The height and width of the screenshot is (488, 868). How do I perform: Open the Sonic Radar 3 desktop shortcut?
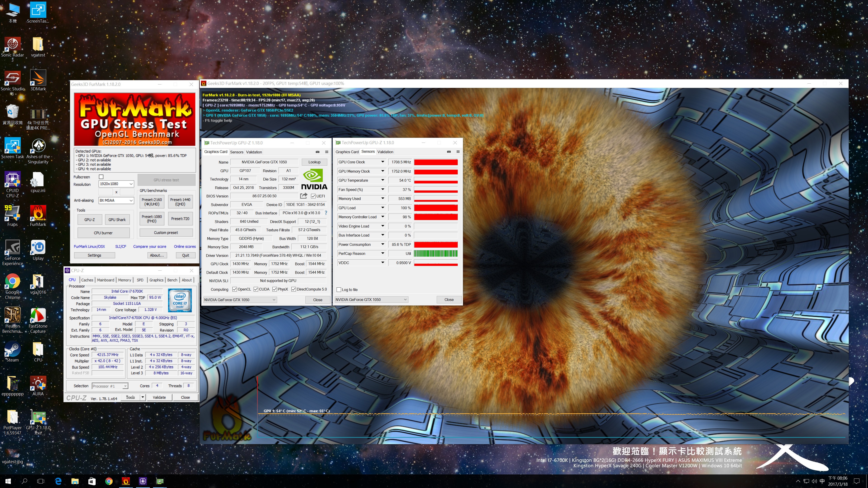coord(12,49)
